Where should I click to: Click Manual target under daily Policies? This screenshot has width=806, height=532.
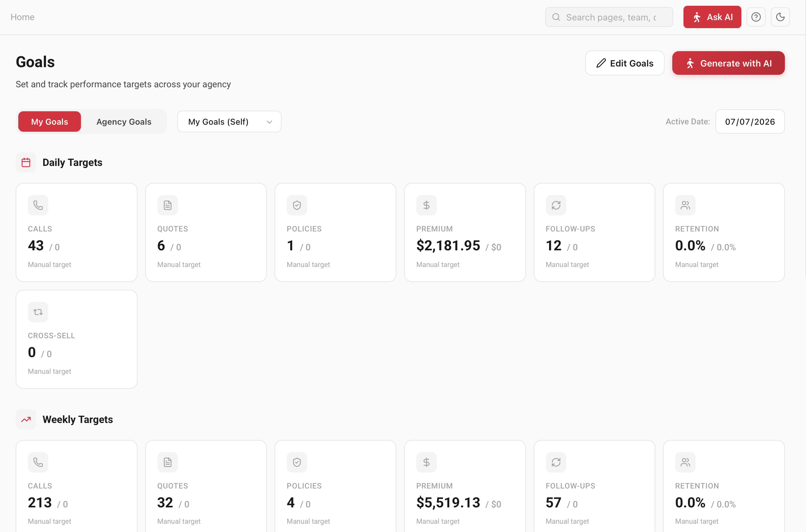pyautogui.click(x=308, y=265)
